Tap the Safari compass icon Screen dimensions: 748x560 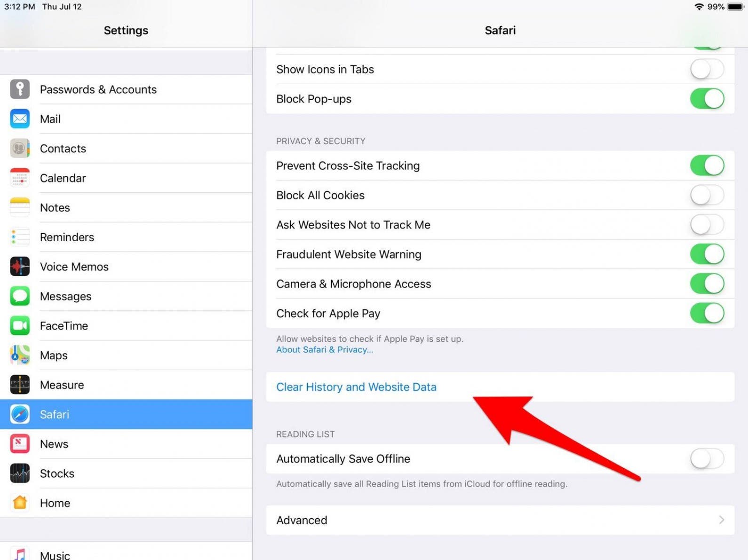20,414
